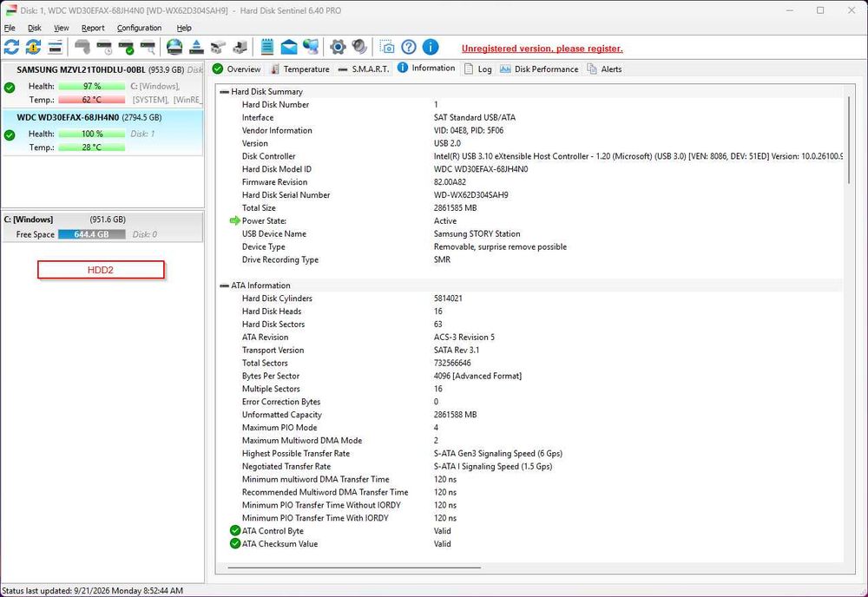This screenshot has height=597, width=868.
Task: Click the speaker sound toolbar icon
Action: [x=359, y=47]
